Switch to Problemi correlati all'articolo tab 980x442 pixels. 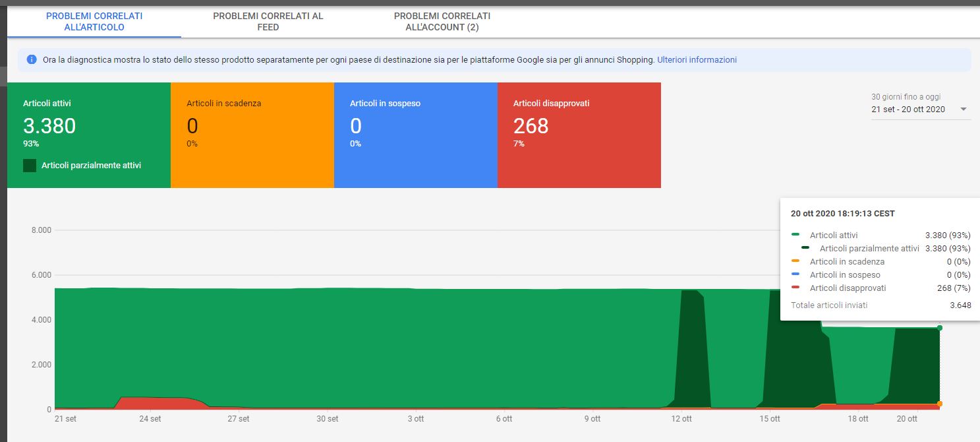(94, 21)
